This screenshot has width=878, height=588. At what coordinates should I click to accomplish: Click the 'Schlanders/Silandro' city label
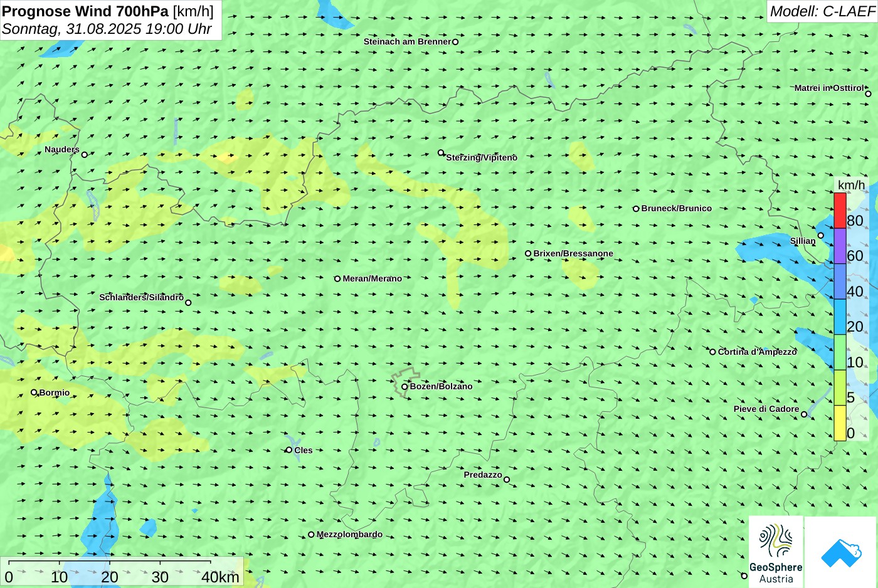click(141, 297)
